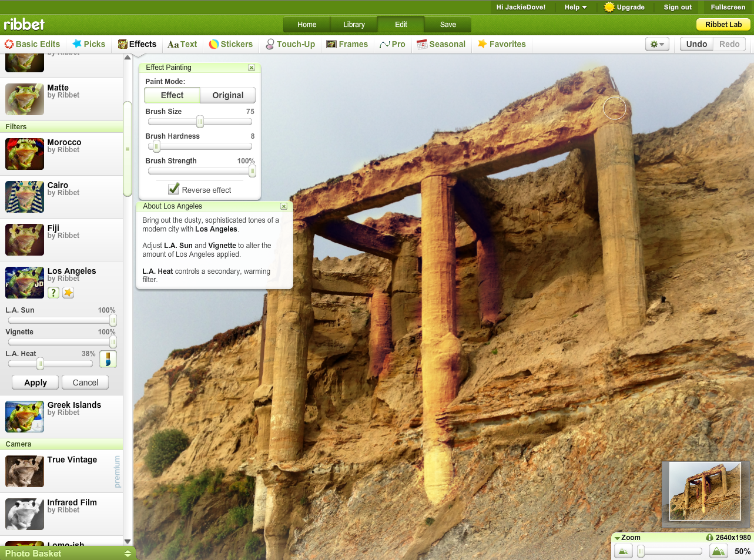754x560 pixels.
Task: Open the Pro tab
Action: click(393, 44)
